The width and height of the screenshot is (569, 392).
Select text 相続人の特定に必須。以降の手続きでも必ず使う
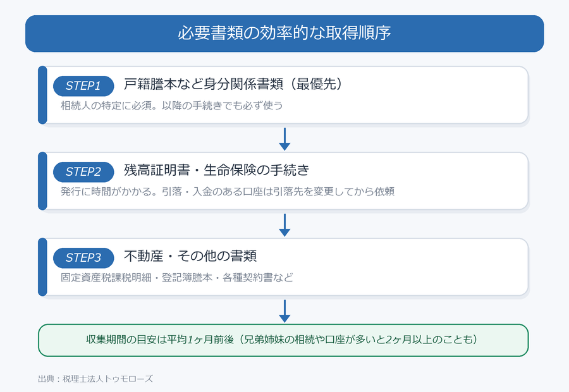tap(171, 106)
